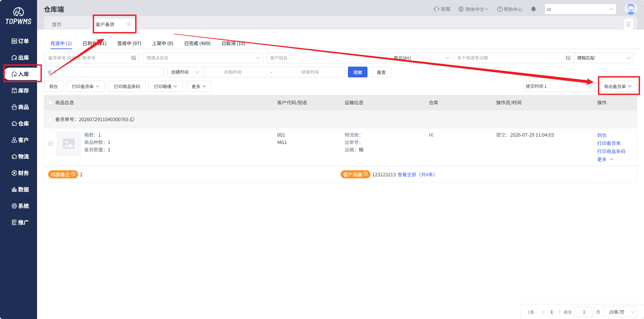Click the TOPWMS logo
This screenshot has width=644, height=319.
pos(19,16)
